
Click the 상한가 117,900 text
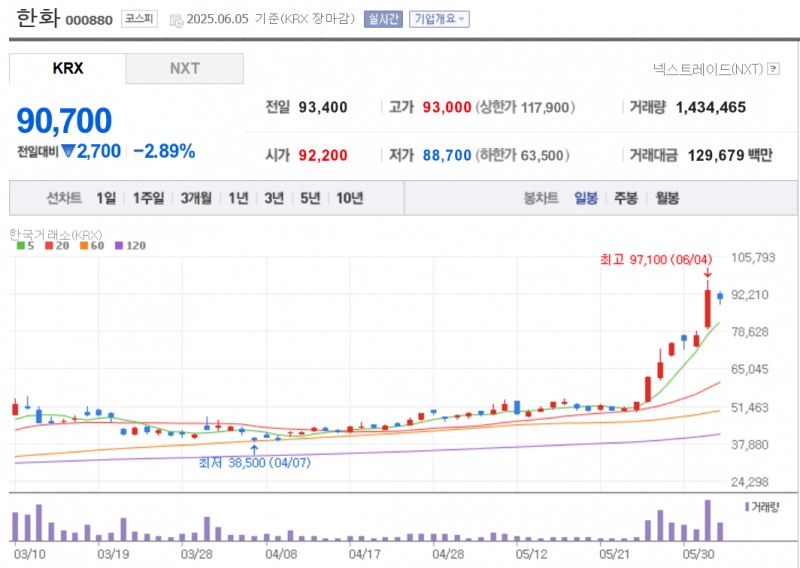(x=526, y=107)
